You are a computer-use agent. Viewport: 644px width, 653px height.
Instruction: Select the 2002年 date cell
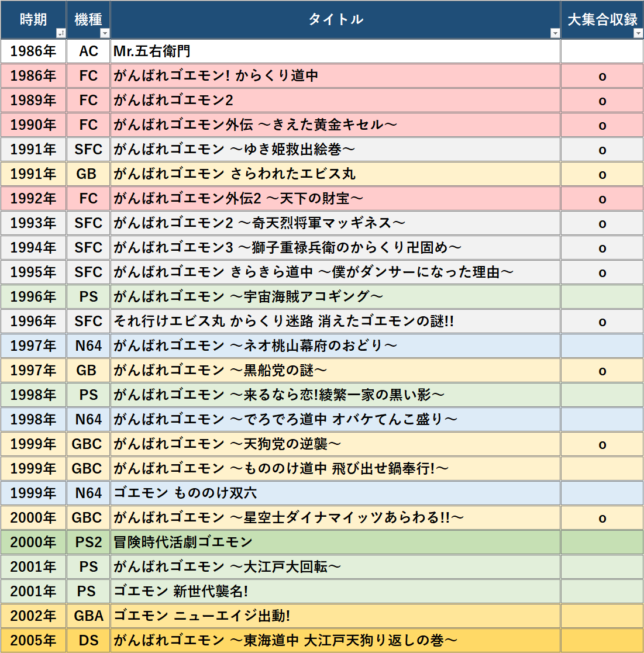[x=33, y=616]
